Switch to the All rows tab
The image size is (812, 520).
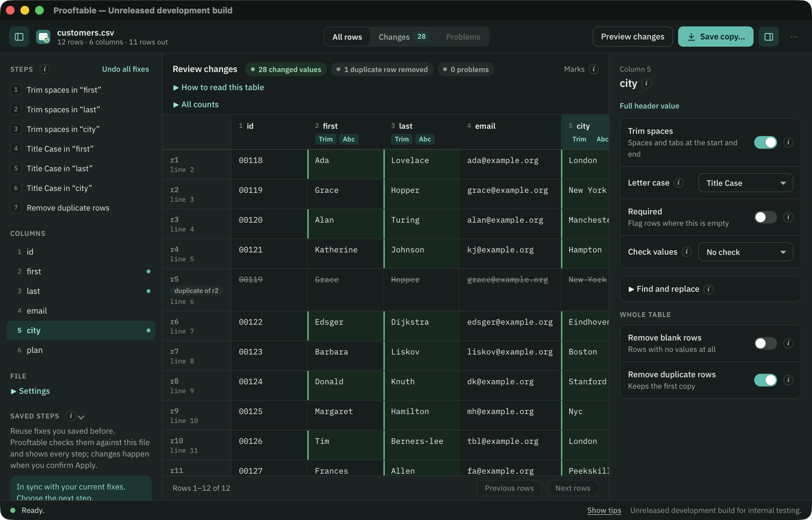[x=347, y=37]
